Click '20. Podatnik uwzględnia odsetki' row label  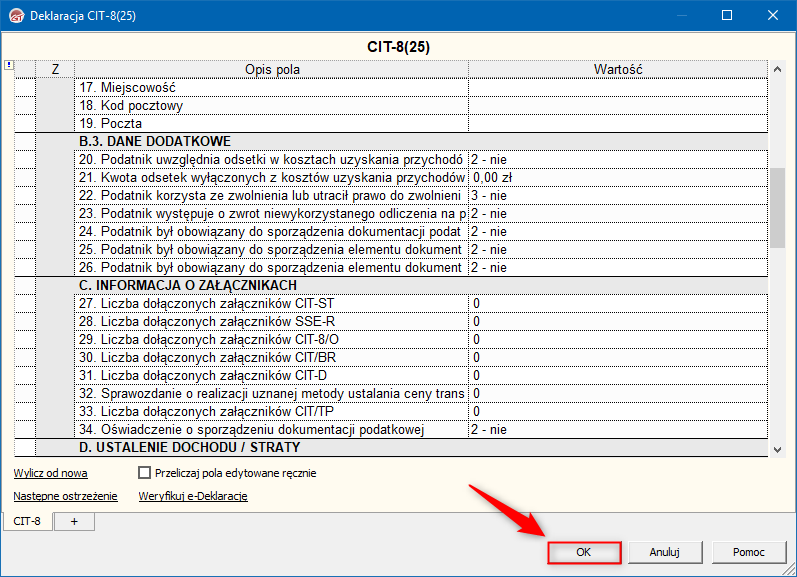coord(271,160)
